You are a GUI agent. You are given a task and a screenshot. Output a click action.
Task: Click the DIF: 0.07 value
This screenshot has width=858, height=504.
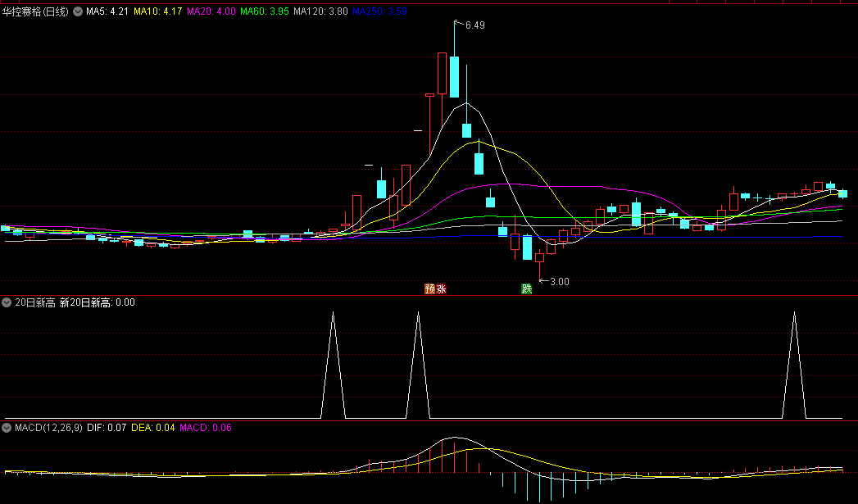tap(107, 428)
